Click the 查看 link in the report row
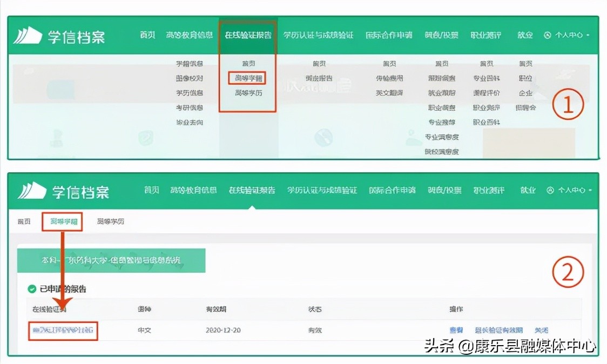 456,331
